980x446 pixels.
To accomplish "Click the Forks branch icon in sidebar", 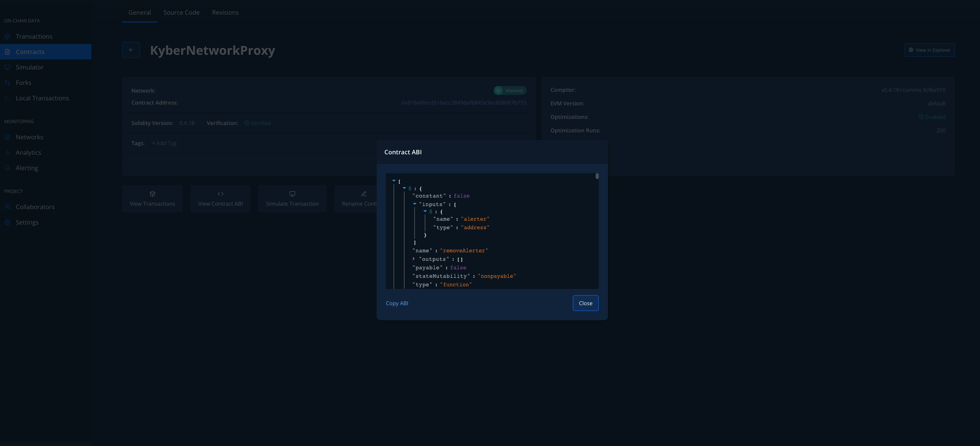I will tap(7, 83).
